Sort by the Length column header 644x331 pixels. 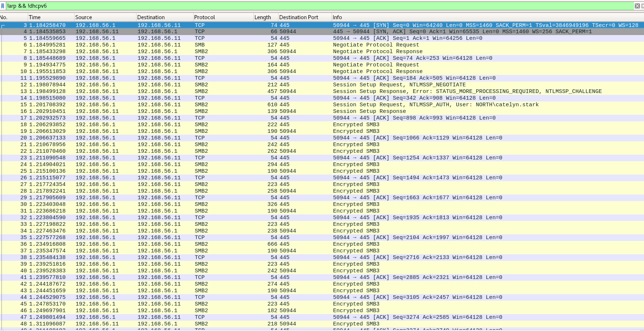point(266,17)
